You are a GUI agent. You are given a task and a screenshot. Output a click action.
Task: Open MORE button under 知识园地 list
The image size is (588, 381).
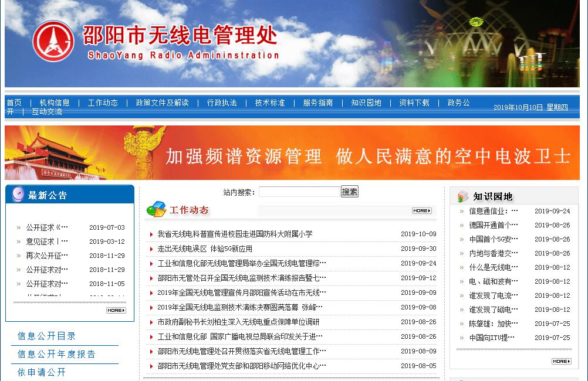tap(561, 361)
